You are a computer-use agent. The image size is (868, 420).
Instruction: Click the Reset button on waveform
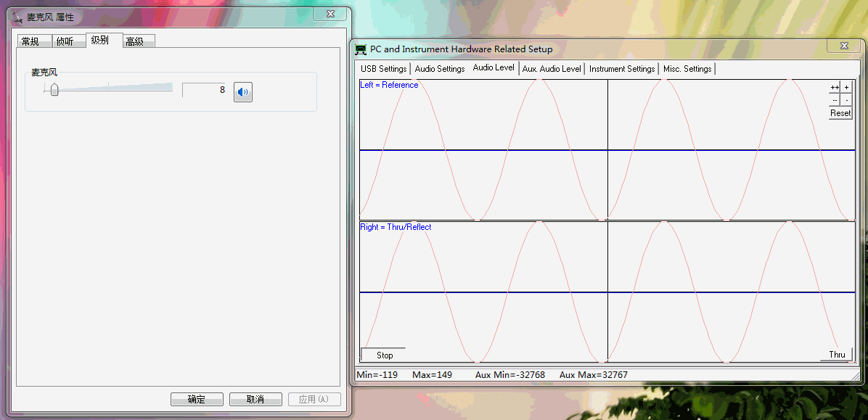[840, 113]
